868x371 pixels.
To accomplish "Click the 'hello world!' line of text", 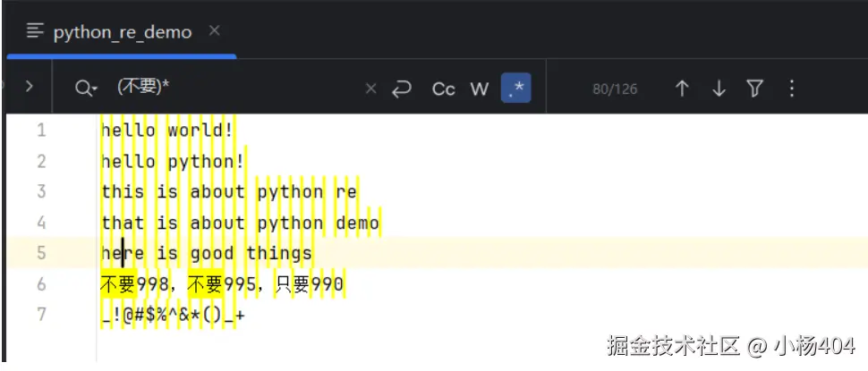I will [x=167, y=131].
